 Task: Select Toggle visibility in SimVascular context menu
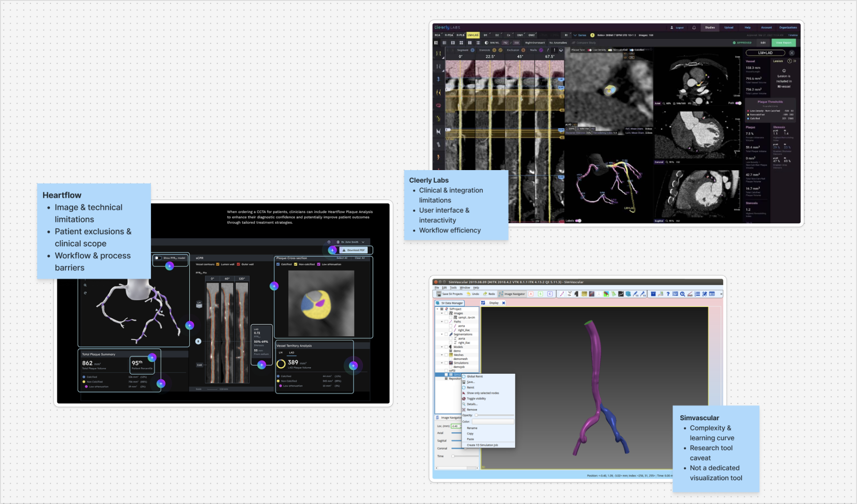pos(488,398)
